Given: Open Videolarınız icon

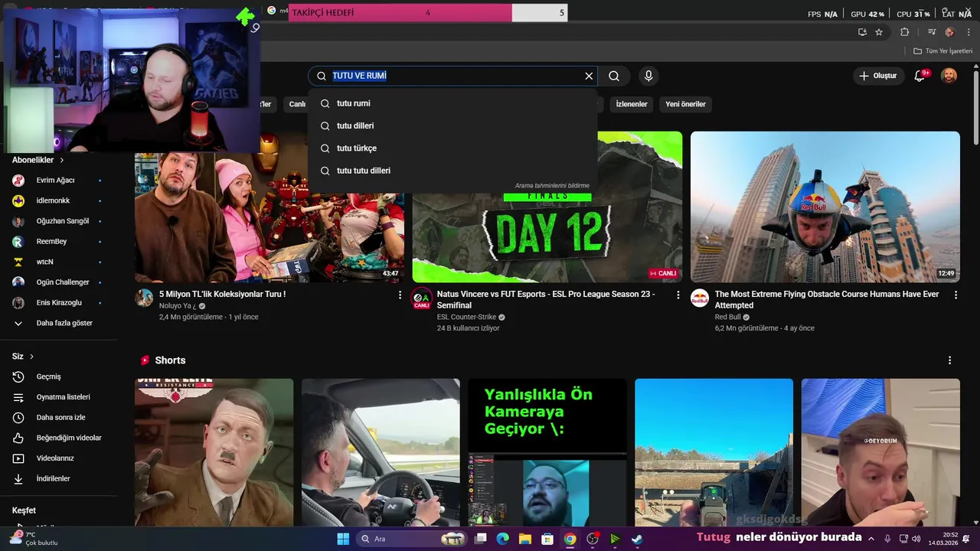Looking at the screenshot, I should click(18, 458).
